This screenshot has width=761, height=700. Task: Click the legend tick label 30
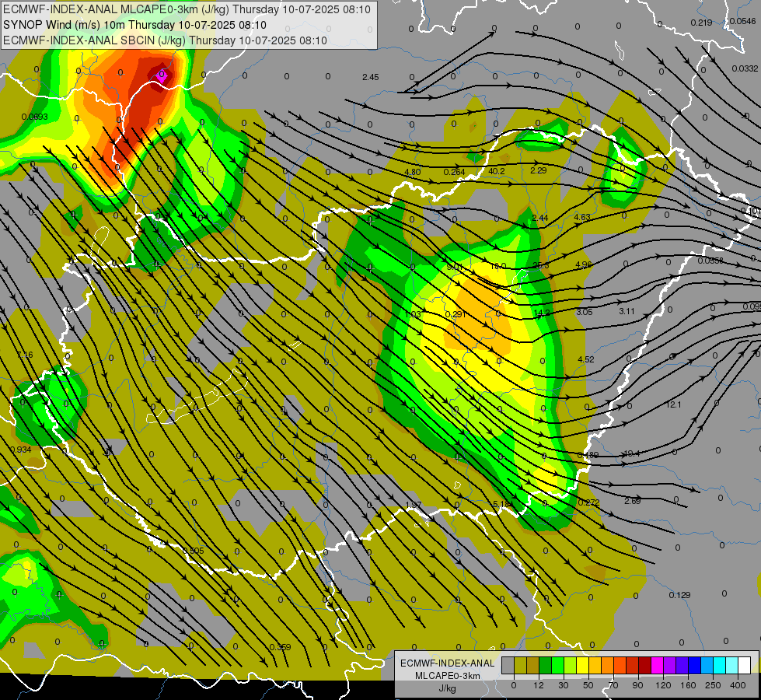[x=564, y=685]
